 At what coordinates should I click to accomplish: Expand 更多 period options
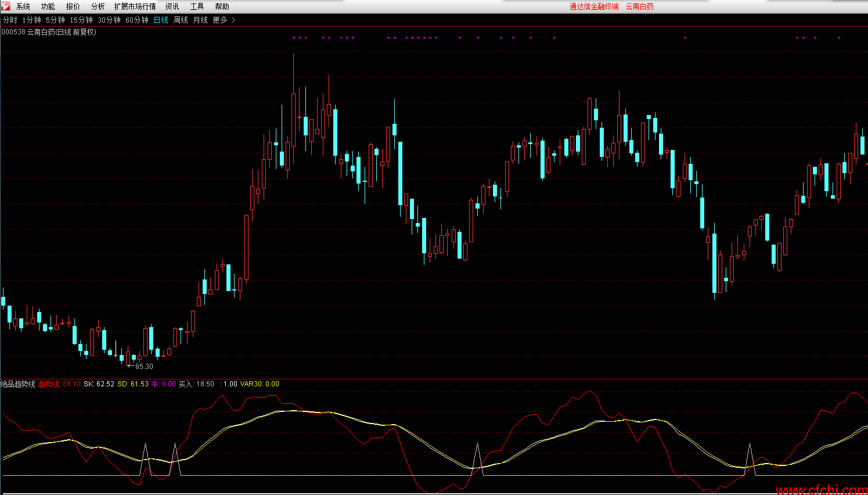click(x=220, y=20)
